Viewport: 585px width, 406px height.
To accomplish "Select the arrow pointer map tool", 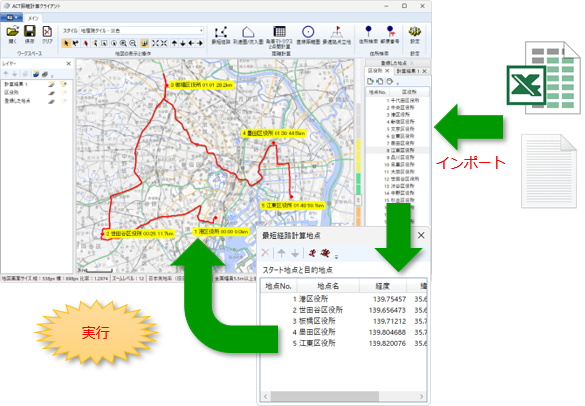I will (x=66, y=43).
